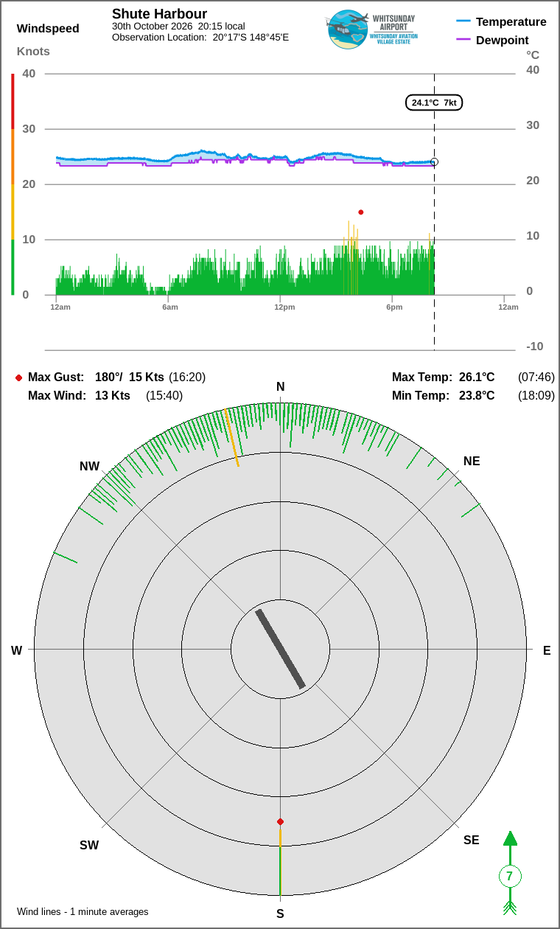Click the 6pm time axis label
560x929 pixels.
pos(394,307)
